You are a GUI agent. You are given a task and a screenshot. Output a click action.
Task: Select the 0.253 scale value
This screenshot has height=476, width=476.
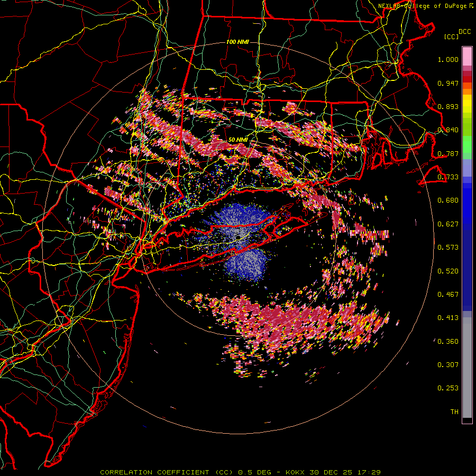[x=448, y=388]
